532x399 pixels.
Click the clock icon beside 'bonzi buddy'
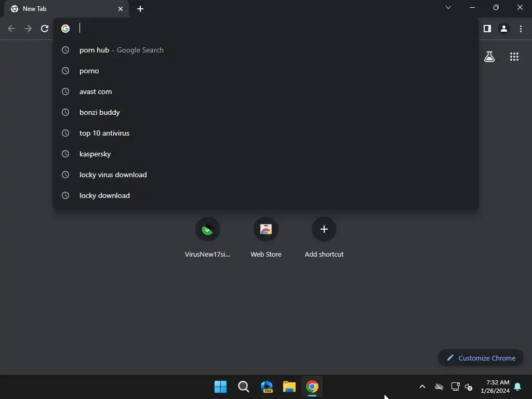coord(65,112)
